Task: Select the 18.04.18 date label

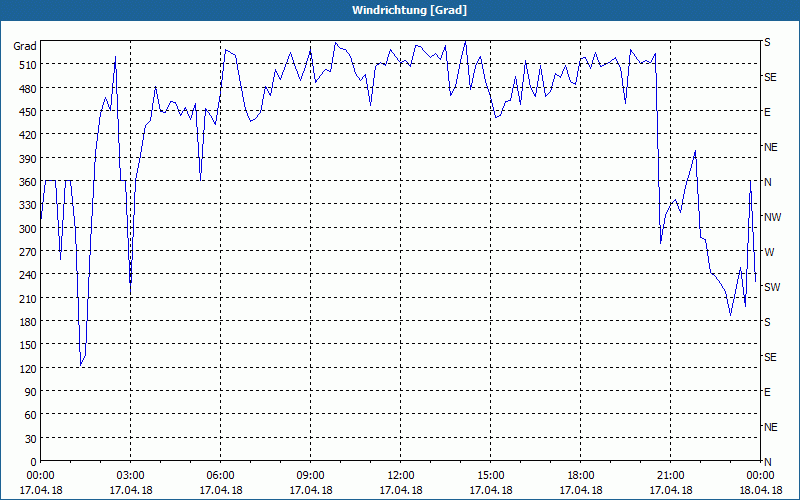Action: click(x=761, y=490)
